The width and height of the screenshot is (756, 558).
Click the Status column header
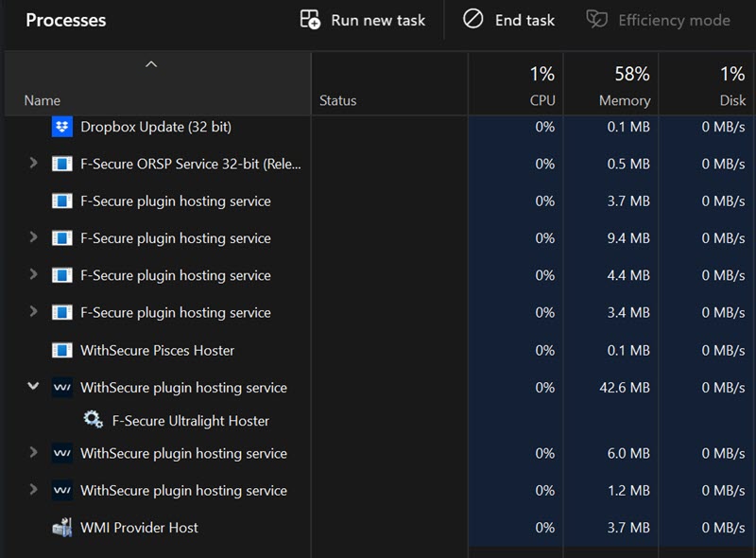click(338, 100)
